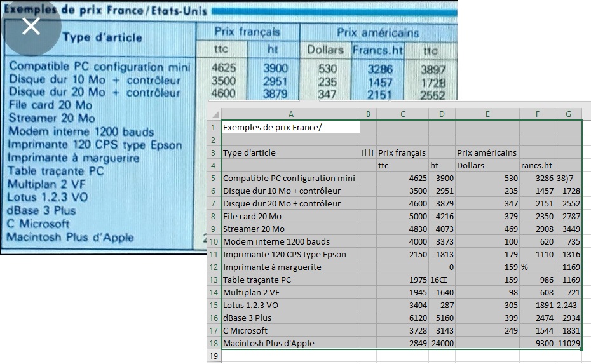Click cell '24000' in the Macintosh row

442,343
